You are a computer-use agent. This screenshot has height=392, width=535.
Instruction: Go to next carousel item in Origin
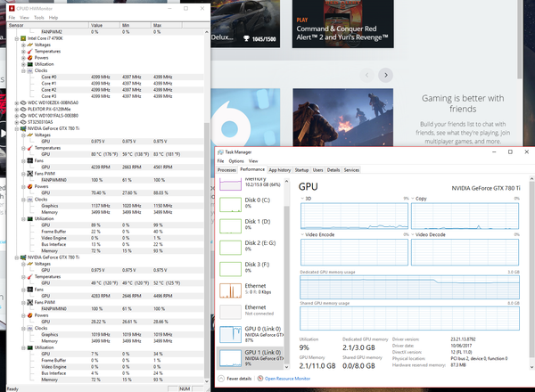pyautogui.click(x=386, y=75)
